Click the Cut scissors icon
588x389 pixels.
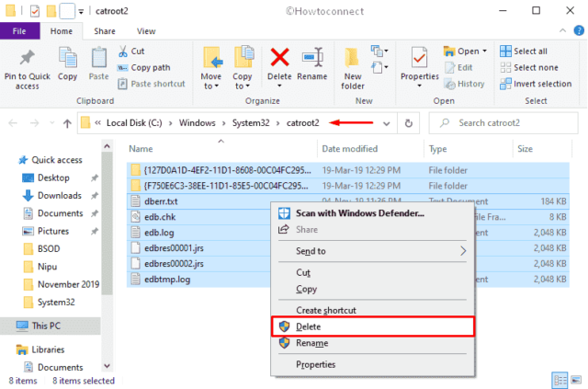pos(122,51)
